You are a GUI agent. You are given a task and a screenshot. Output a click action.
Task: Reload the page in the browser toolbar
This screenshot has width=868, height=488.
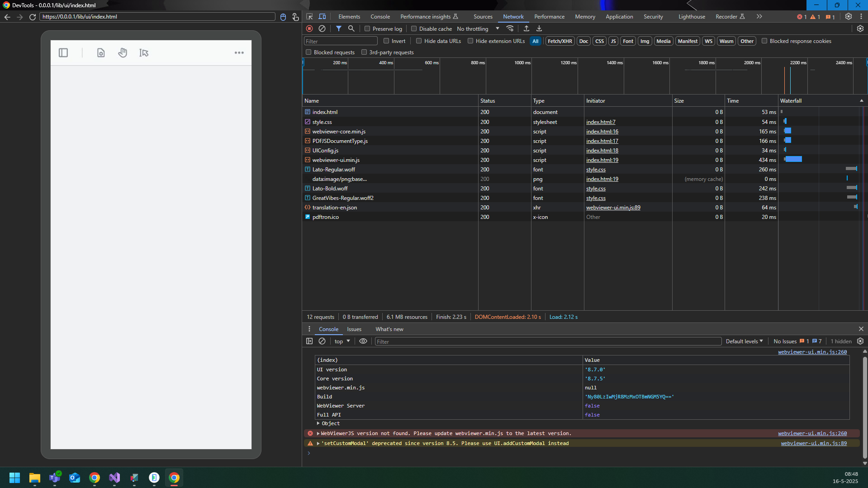(33, 17)
